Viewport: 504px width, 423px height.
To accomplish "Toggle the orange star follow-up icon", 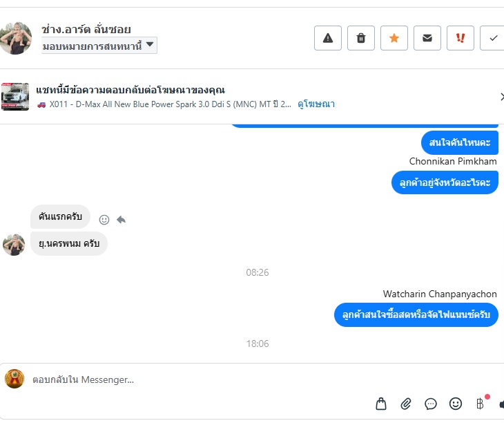I will [x=394, y=38].
